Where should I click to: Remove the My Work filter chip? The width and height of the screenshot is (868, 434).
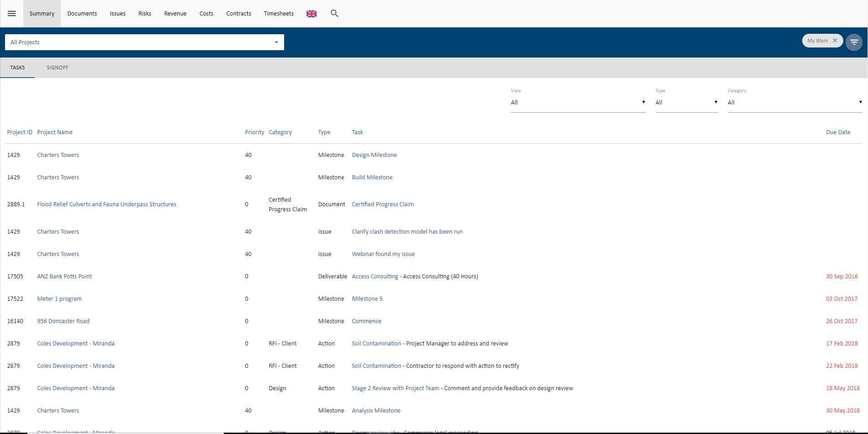835,41
